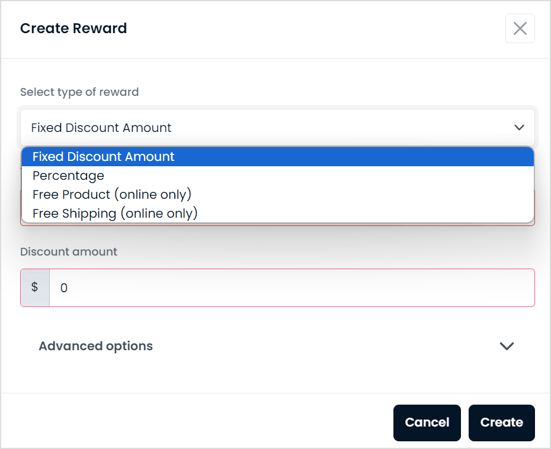
Task: Click empty footer area left of Cancel
Action: tap(197, 423)
